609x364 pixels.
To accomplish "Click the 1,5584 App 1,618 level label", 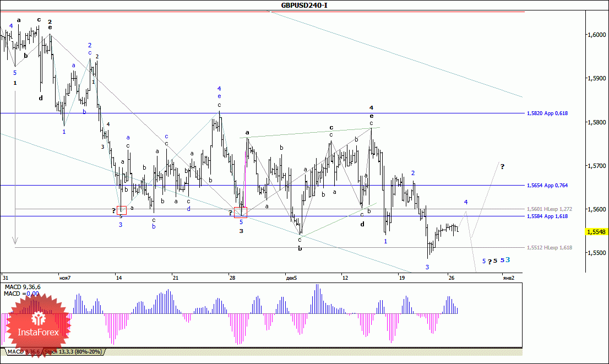I will pyautogui.click(x=547, y=216).
